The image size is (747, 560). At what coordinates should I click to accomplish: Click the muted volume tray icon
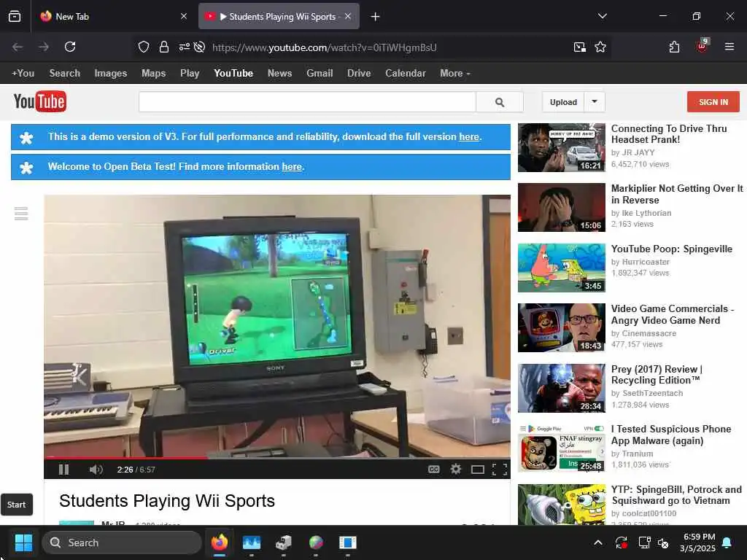click(662, 542)
